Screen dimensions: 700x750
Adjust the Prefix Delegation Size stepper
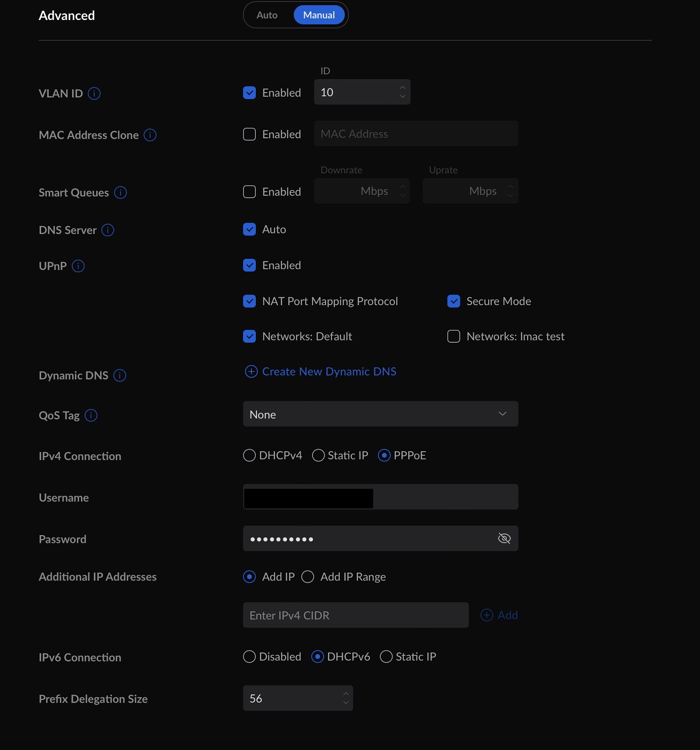346,698
